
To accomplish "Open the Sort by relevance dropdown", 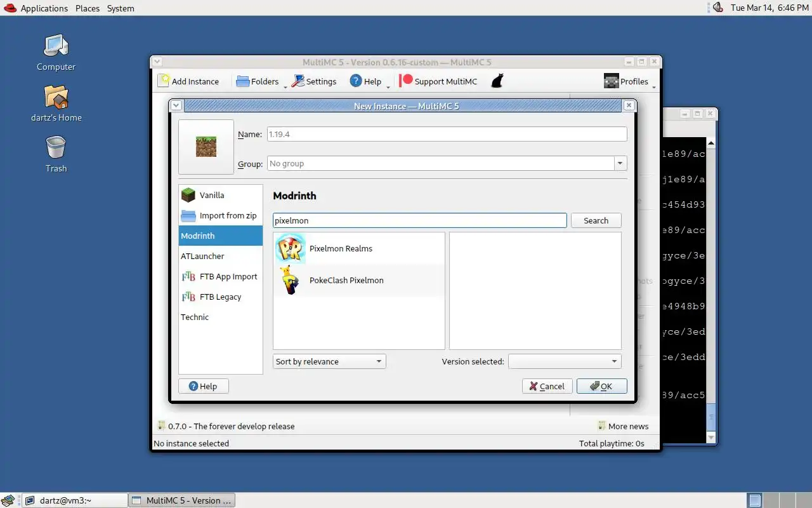I will click(x=329, y=361).
